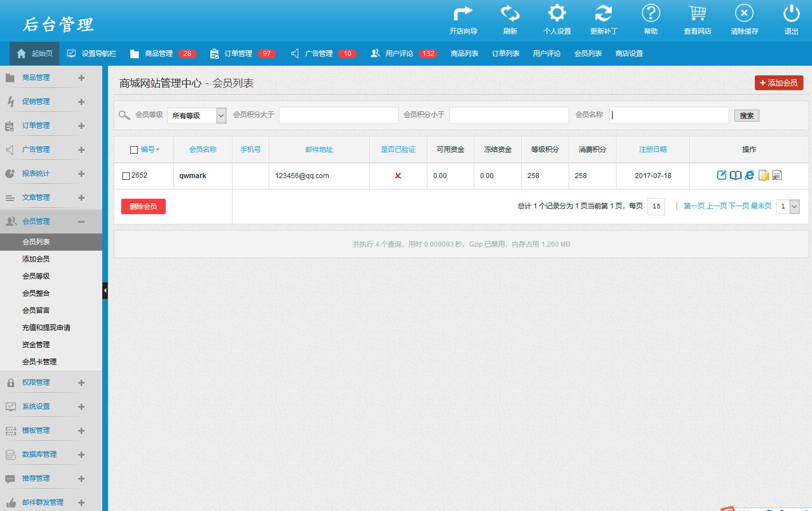Sort by 会员名称 column header
The height and width of the screenshot is (511, 812).
point(203,150)
